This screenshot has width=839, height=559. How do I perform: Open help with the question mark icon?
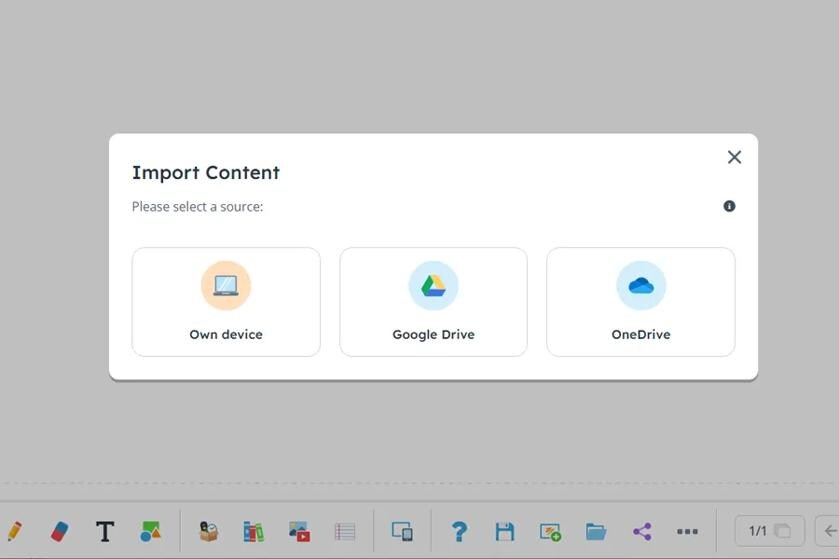click(459, 531)
